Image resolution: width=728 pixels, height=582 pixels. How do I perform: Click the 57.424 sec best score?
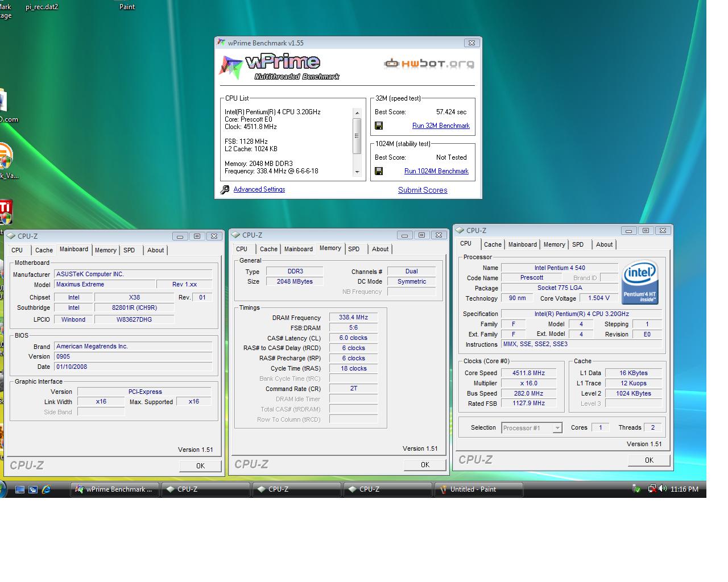[x=452, y=112]
